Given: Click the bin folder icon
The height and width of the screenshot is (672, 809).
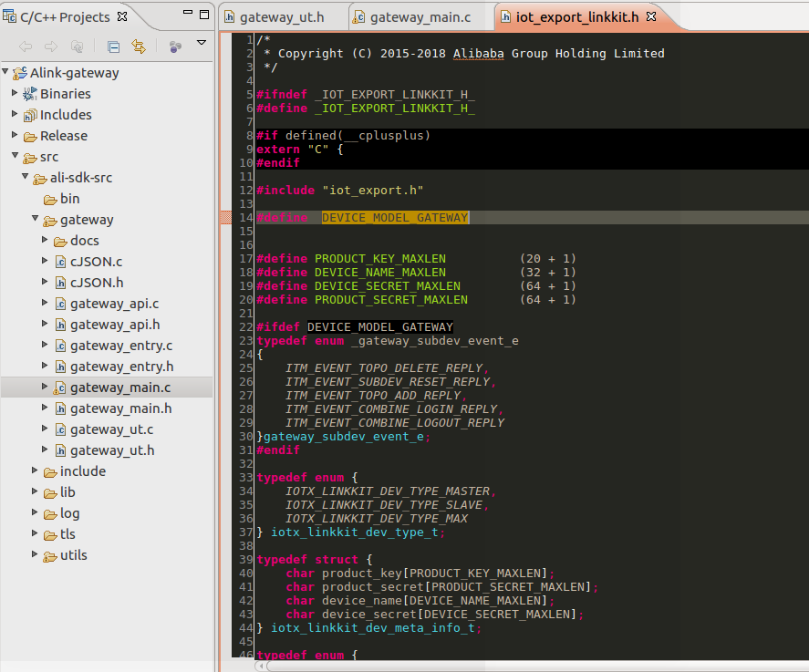Looking at the screenshot, I should tap(50, 200).
